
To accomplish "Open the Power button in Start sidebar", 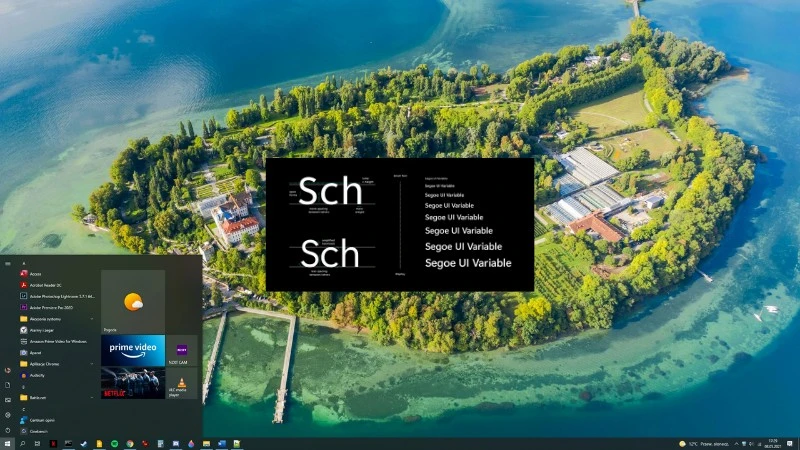I will (8, 430).
